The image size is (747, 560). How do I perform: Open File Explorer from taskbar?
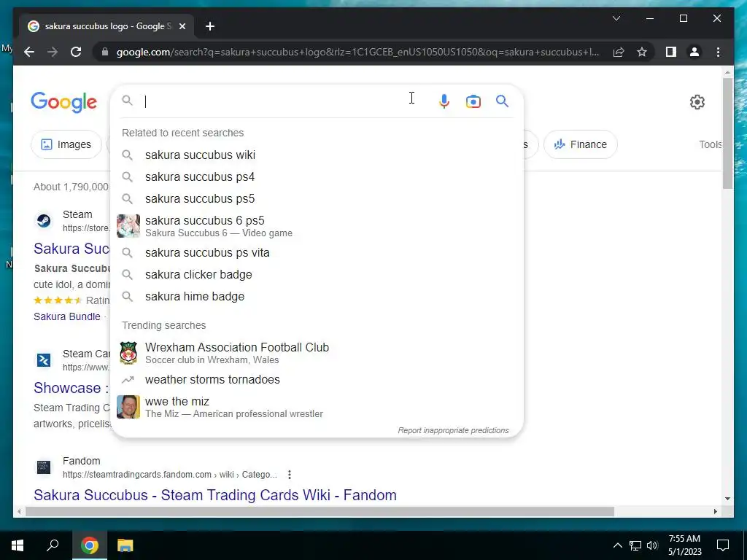[125, 545]
